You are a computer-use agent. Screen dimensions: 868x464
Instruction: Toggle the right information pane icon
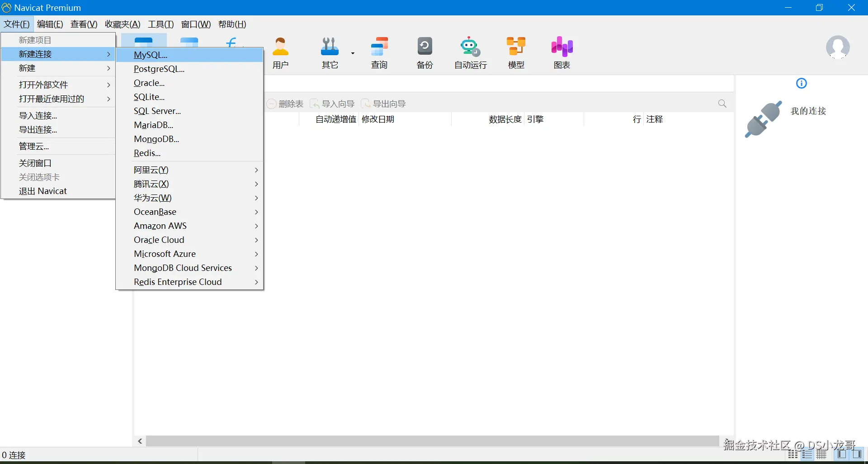coord(857,455)
